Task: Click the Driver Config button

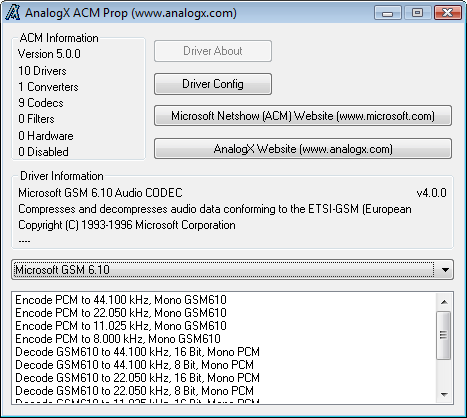Action: point(213,84)
